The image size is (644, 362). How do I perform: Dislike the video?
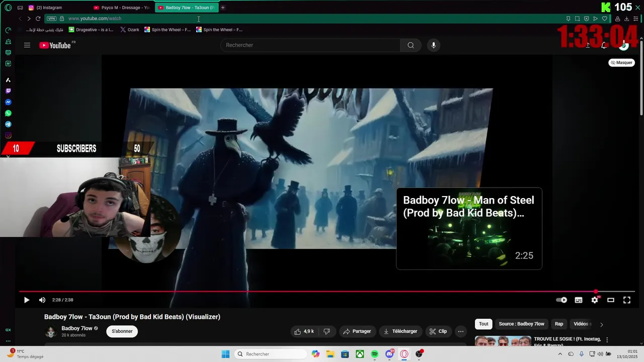[x=327, y=331]
